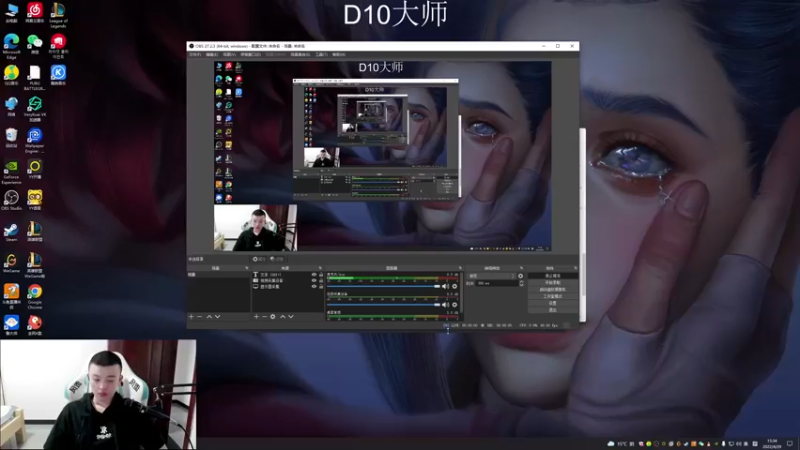Open the scene transition type dropdown
The width and height of the screenshot is (800, 450).
click(x=492, y=276)
